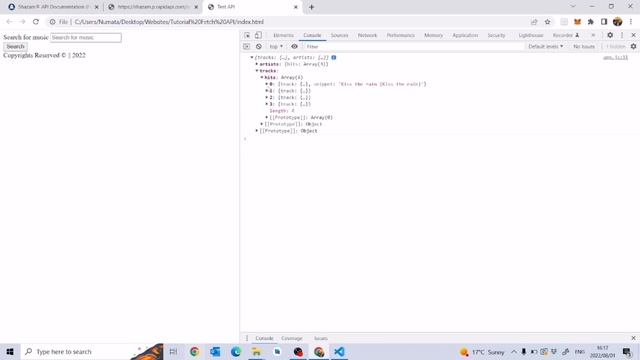Expand the artists property
This screenshot has width=640, height=360.
(257, 64)
